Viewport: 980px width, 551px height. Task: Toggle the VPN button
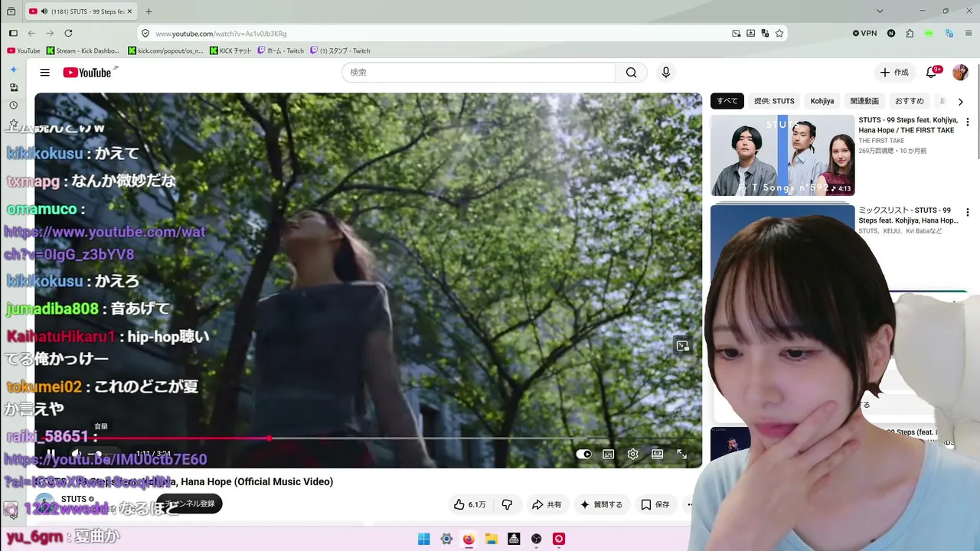(865, 34)
